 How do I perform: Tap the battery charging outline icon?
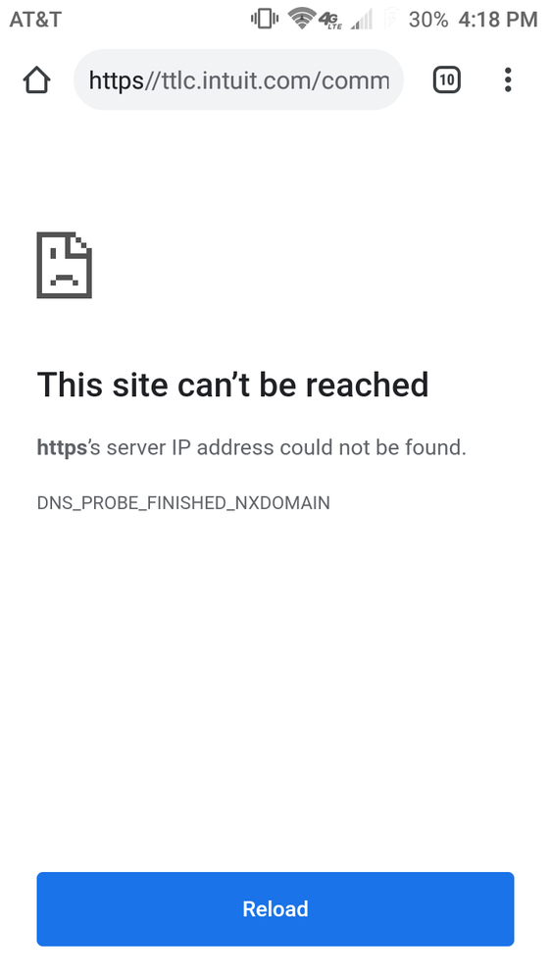point(390,18)
